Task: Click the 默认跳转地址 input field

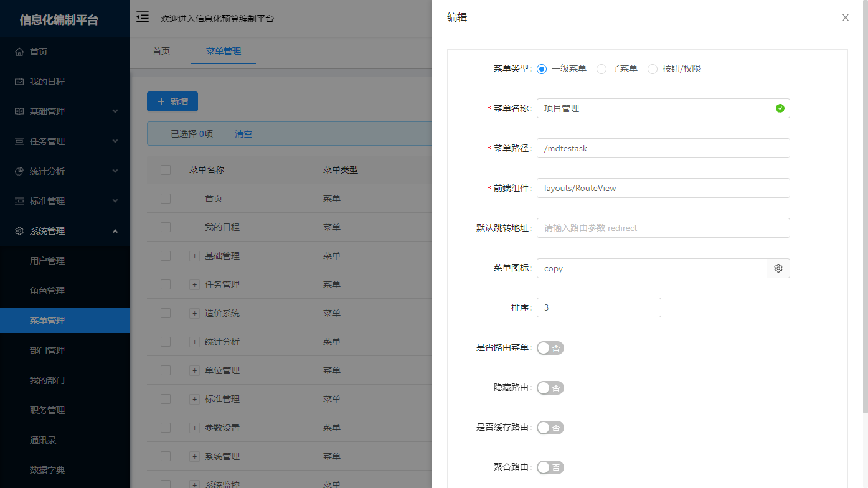Action: pos(663,228)
